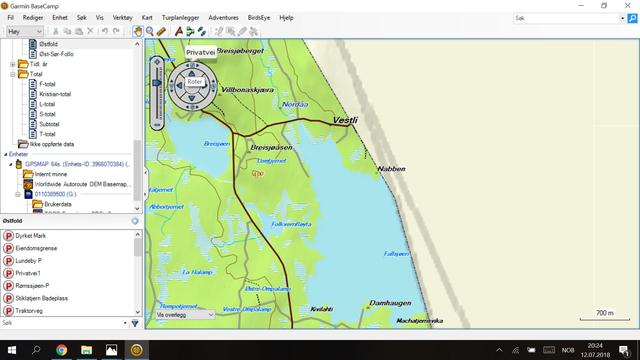Click the filter funnel icon under the list
This screenshot has height=360, width=640.
135,323
